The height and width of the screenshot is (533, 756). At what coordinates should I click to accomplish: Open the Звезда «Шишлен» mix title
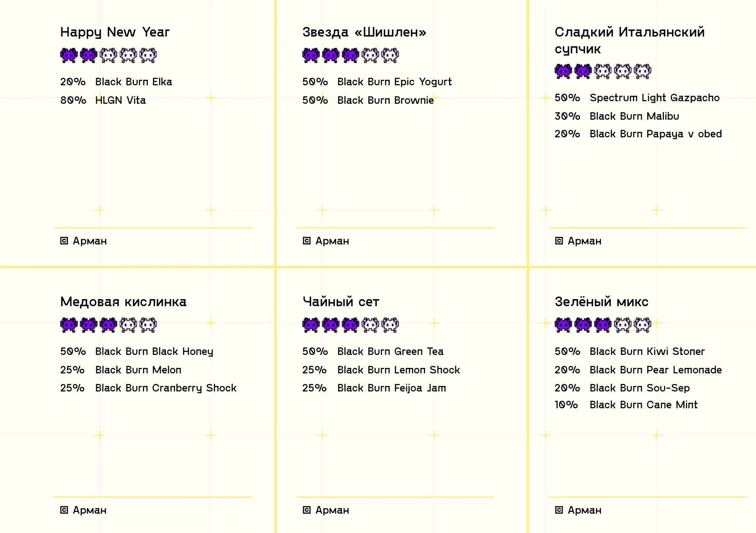[364, 32]
